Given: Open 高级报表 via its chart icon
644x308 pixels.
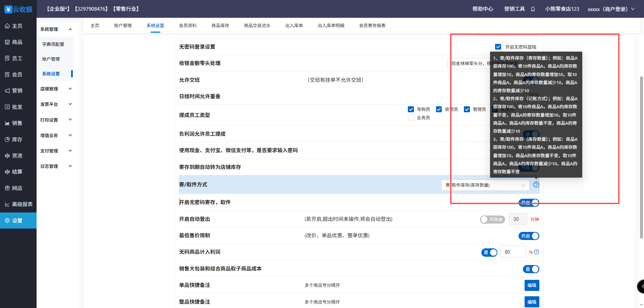Looking at the screenshot, I should 7,204.
